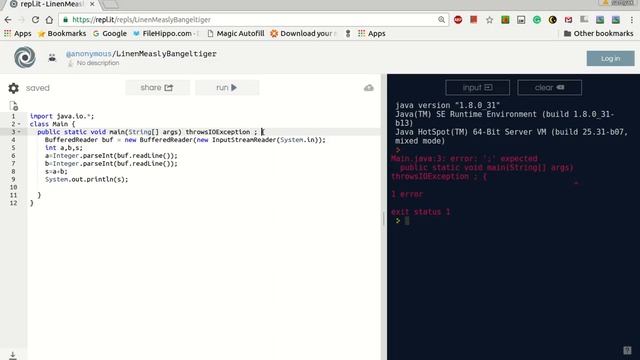Open the repl settings gear
Screen dimensions: 640x360
coord(13,88)
